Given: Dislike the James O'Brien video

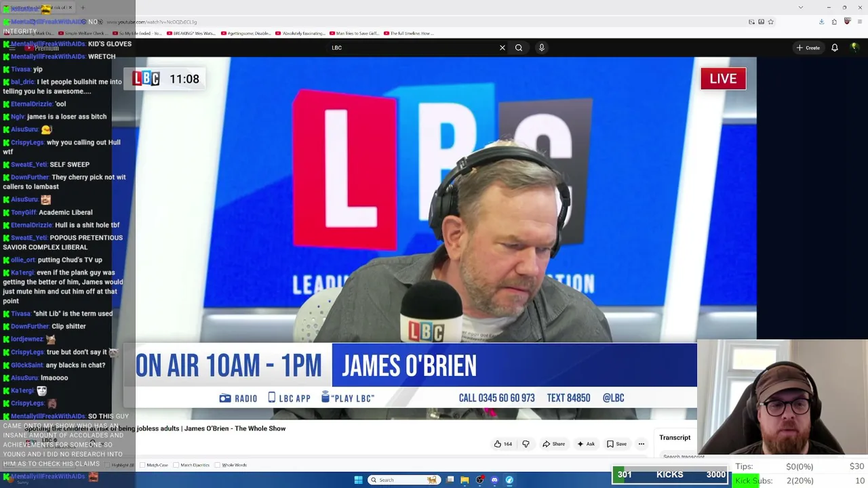Looking at the screenshot, I should coord(526,444).
